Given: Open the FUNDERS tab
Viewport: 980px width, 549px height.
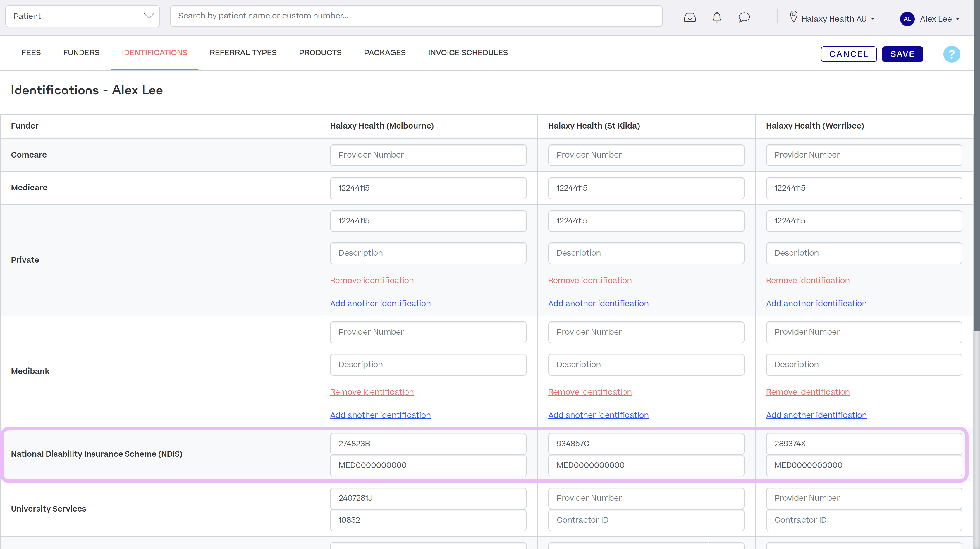Looking at the screenshot, I should [x=81, y=52].
